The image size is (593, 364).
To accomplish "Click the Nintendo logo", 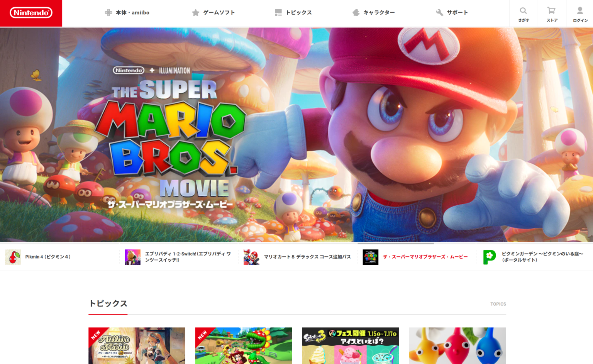I will pyautogui.click(x=31, y=13).
